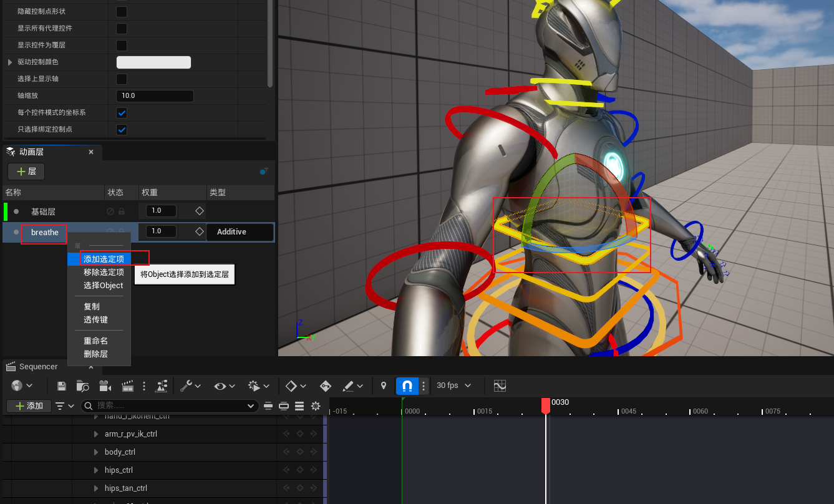Click 复制 in the layer context menu
The width and height of the screenshot is (834, 504).
coord(92,306)
